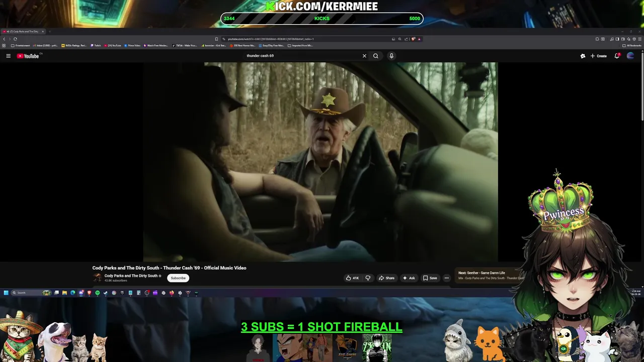This screenshot has width=644, height=362.
Task: Open the browser main menu button
Action: [640, 39]
